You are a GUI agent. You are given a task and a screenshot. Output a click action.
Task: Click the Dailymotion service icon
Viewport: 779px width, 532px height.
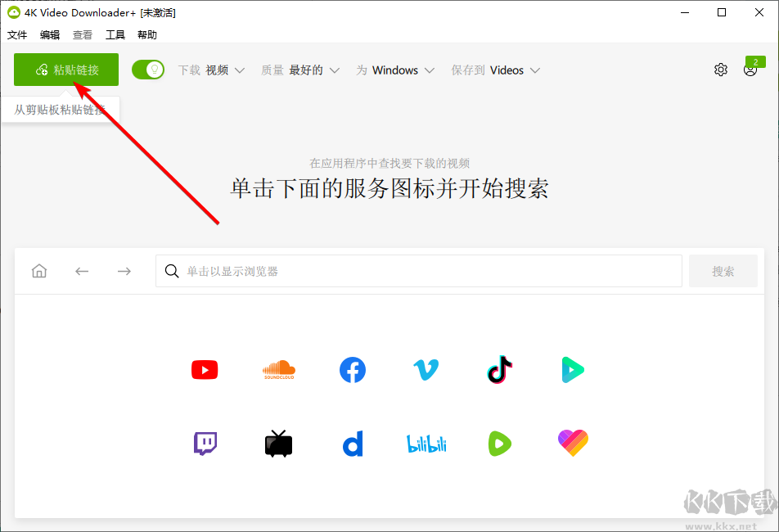pyautogui.click(x=352, y=443)
